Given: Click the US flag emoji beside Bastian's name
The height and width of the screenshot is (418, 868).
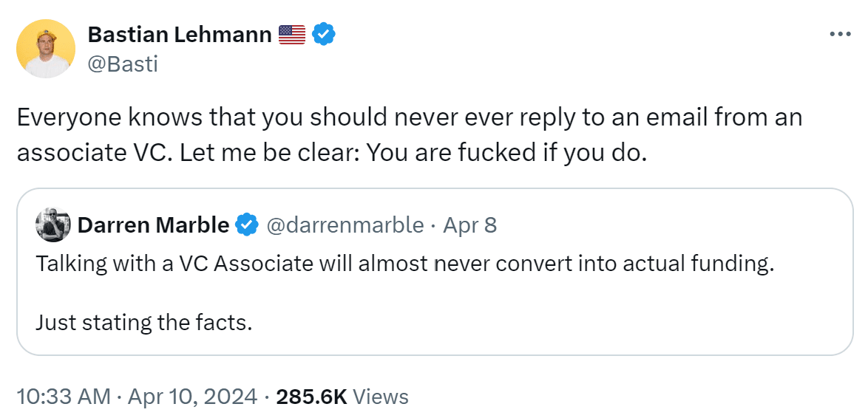Looking at the screenshot, I should pos(292,34).
